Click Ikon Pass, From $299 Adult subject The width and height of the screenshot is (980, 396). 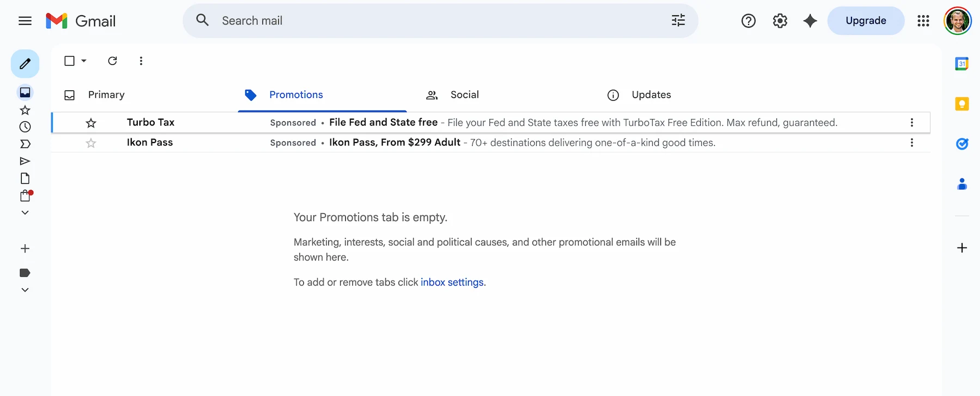pos(395,143)
